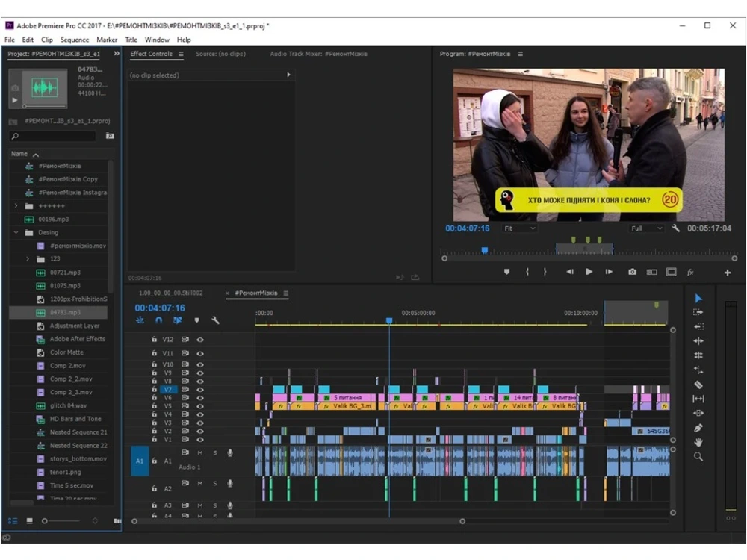Open Effect Controls panel menu
The image size is (747, 560).
[181, 55]
